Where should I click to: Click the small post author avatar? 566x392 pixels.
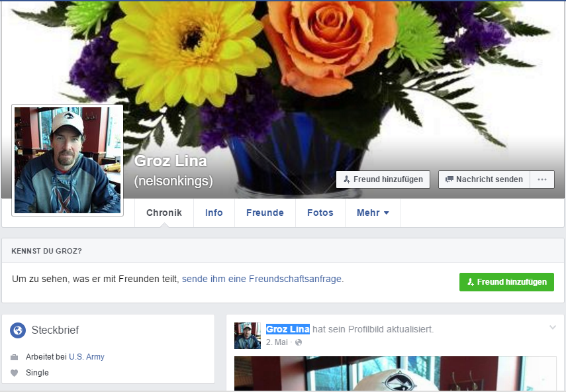(x=248, y=336)
